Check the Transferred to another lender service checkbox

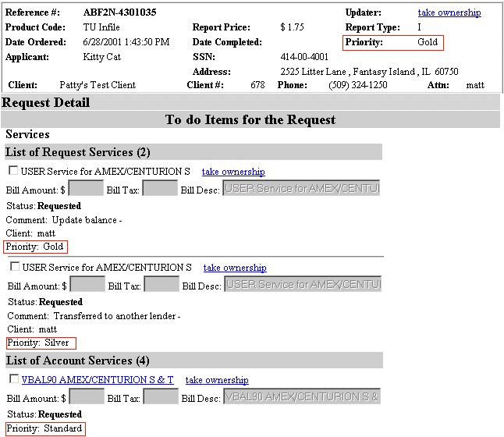[15, 266]
